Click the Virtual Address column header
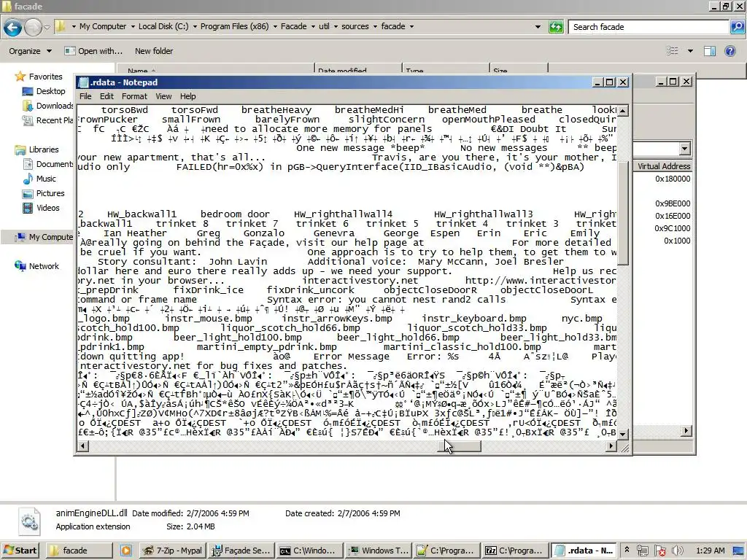The image size is (747, 560). tap(663, 166)
